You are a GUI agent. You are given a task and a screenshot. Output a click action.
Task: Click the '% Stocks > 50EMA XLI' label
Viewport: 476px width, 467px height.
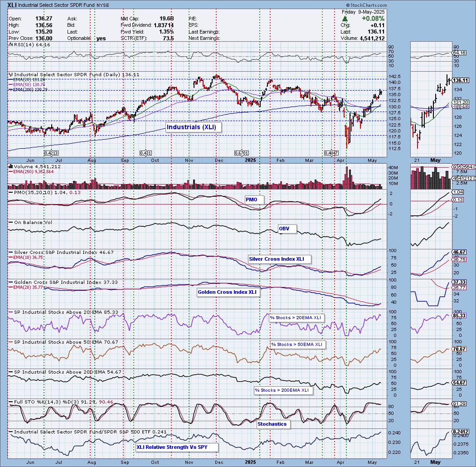coord(297,344)
